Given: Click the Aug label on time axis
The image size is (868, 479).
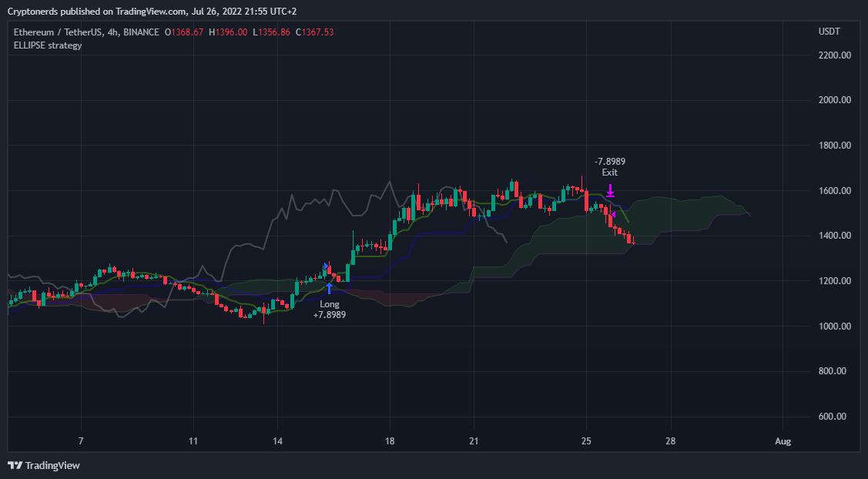Looking at the screenshot, I should (783, 441).
